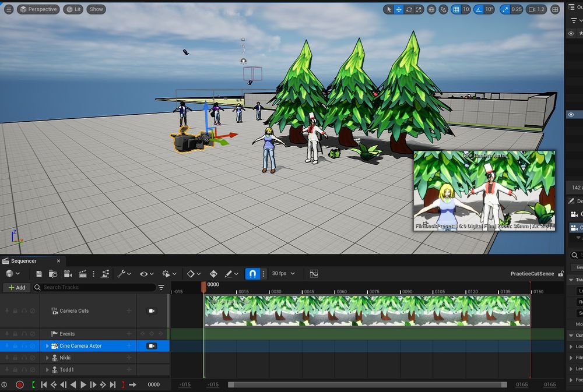583x392 pixels.
Task: Click the Sequencer horizontal timeline scrollbar
Action: (x=367, y=384)
